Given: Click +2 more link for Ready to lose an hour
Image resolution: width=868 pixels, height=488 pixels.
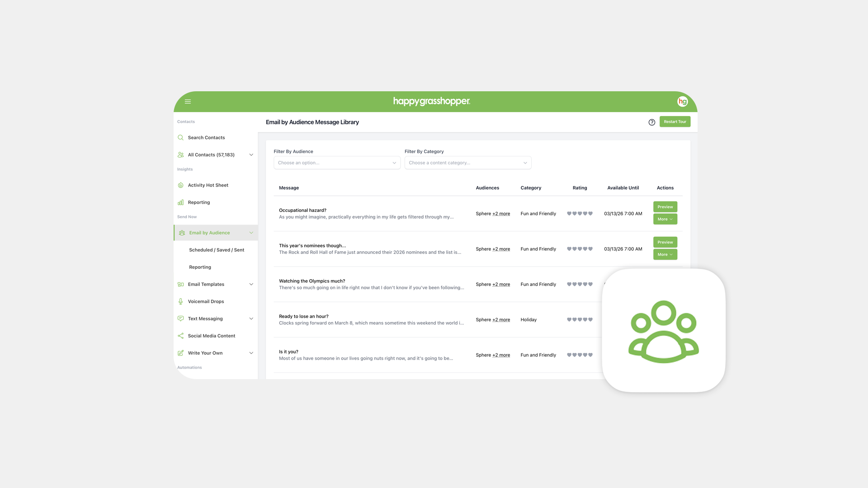Looking at the screenshot, I should point(501,319).
